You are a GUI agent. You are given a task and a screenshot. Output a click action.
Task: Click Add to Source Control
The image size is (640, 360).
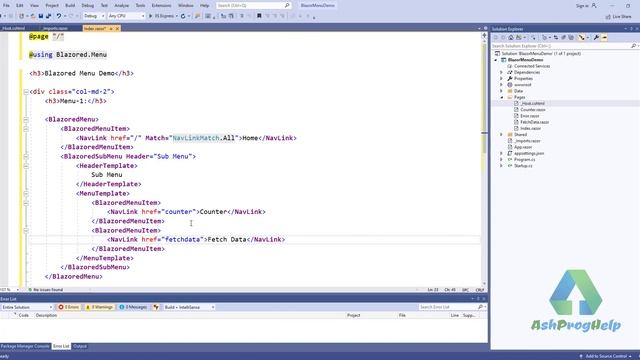(606, 356)
